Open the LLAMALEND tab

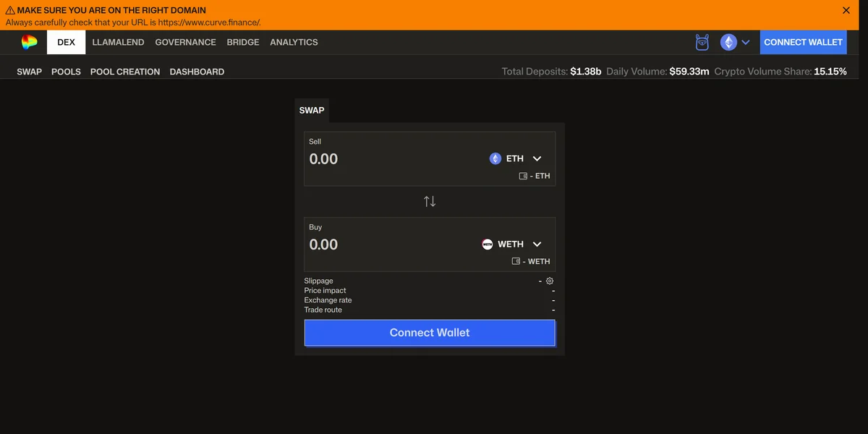119,42
